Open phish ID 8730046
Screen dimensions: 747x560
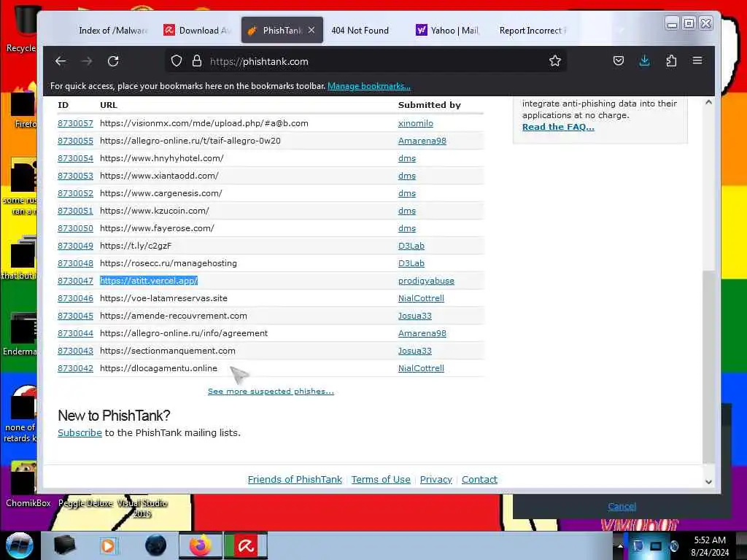click(x=75, y=298)
